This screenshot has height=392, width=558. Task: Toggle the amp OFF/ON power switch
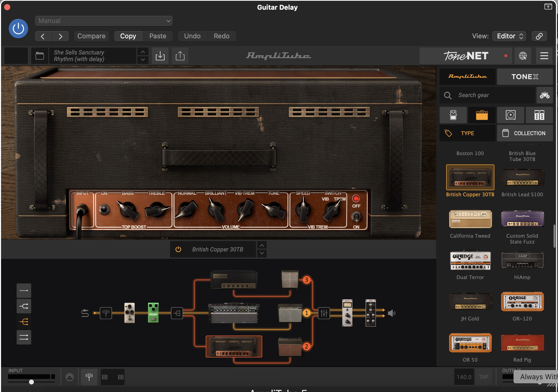(x=356, y=217)
